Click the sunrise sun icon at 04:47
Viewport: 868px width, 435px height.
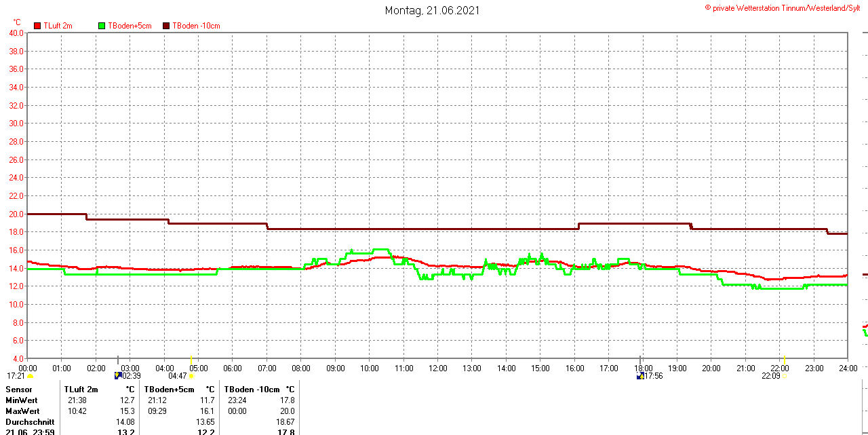pos(192,376)
